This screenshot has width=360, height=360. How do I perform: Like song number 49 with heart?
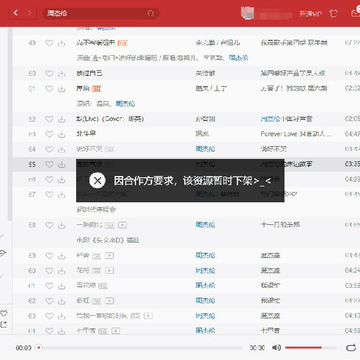pos(49,43)
